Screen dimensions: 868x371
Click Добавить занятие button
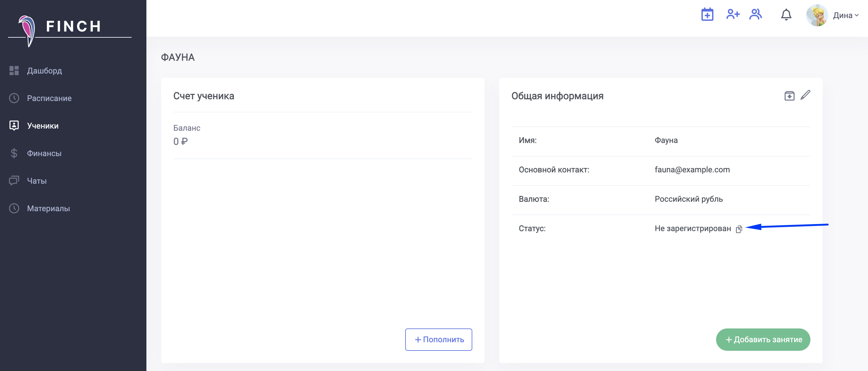[x=763, y=340]
